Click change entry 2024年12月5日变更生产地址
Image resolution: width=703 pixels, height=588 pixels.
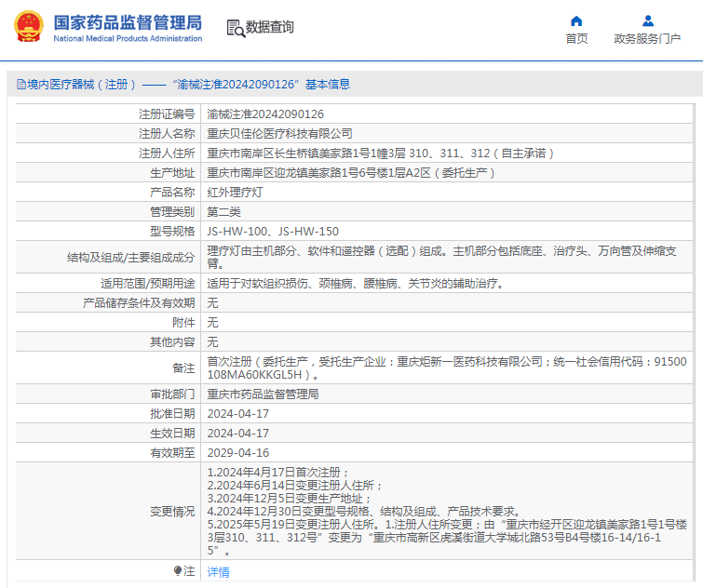[290, 498]
